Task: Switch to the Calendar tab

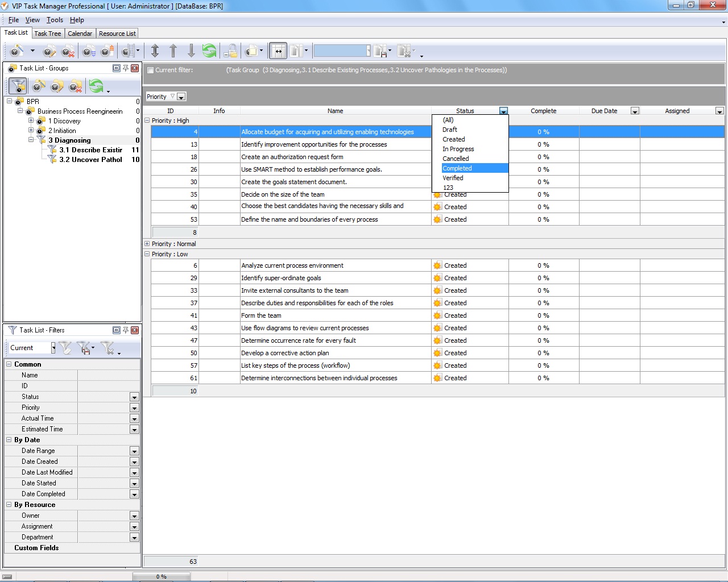Action: click(80, 34)
